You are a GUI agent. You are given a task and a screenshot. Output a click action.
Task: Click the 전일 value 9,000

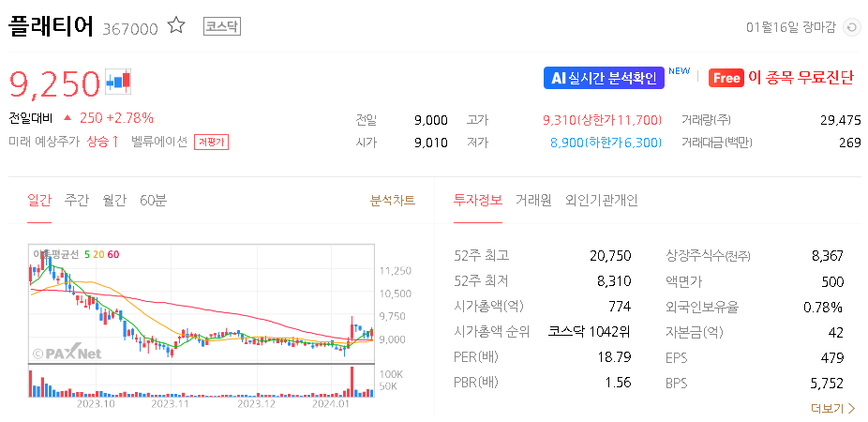430,120
